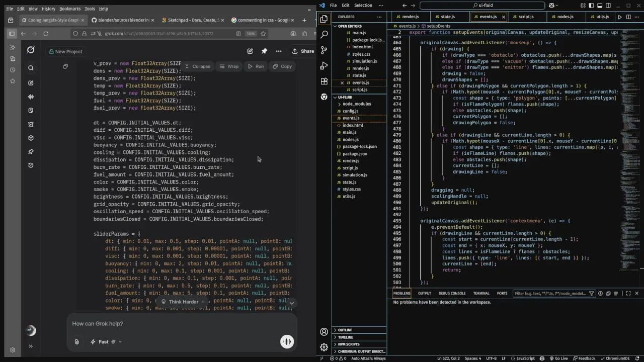Open VS Code Accounts icon
Screen dimensions: 644x362
pos(324,332)
